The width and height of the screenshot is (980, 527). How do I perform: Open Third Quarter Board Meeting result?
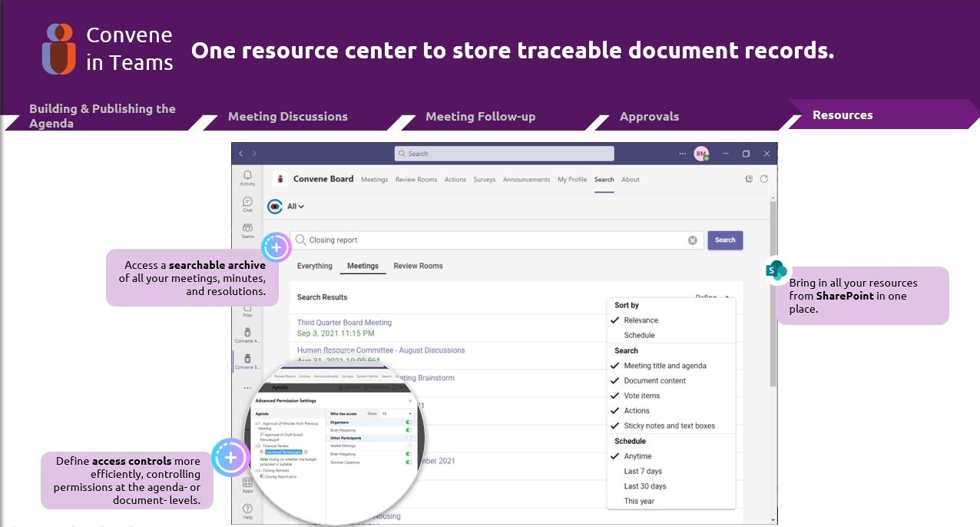344,323
